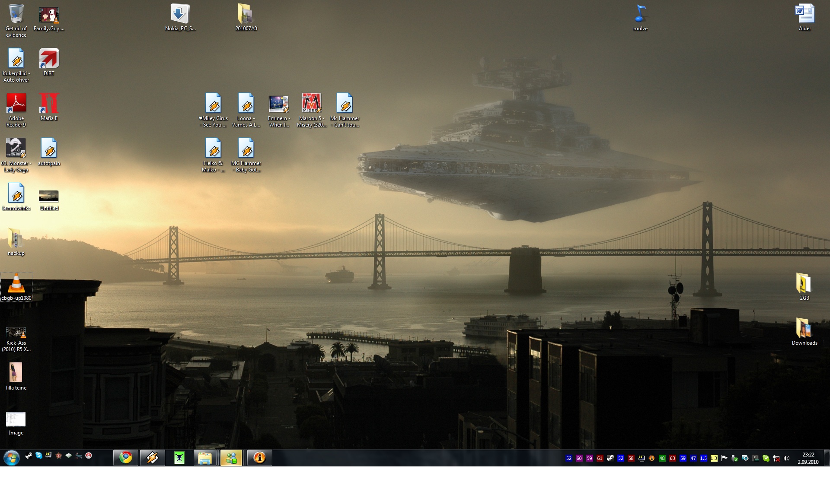Open the volume speaker tray icon
The image size is (830, 504).
(786, 458)
